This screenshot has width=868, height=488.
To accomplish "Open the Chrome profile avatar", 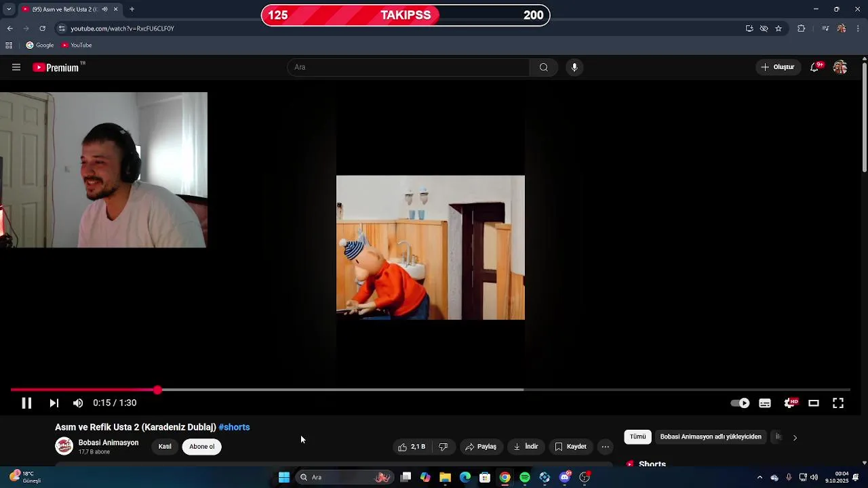I will click(842, 28).
